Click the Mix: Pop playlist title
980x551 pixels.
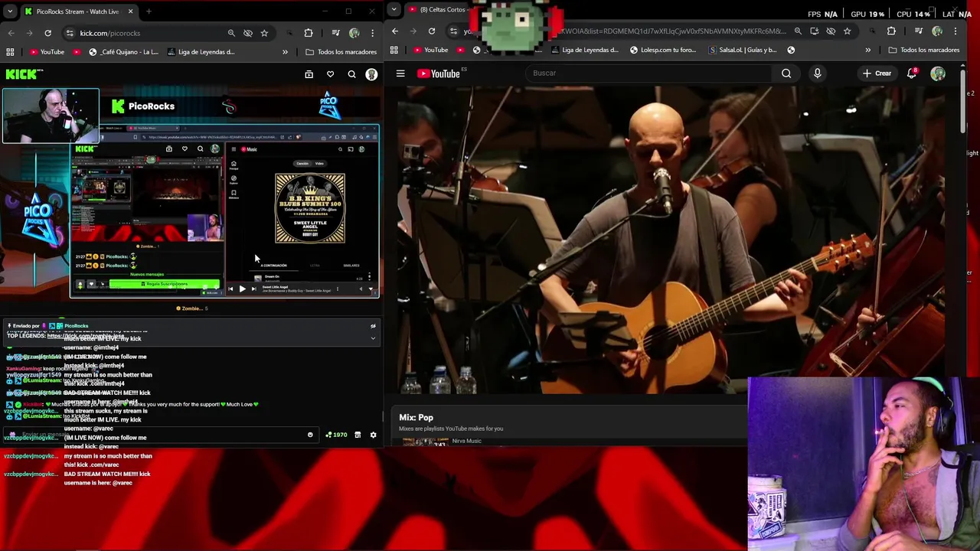[x=416, y=418]
